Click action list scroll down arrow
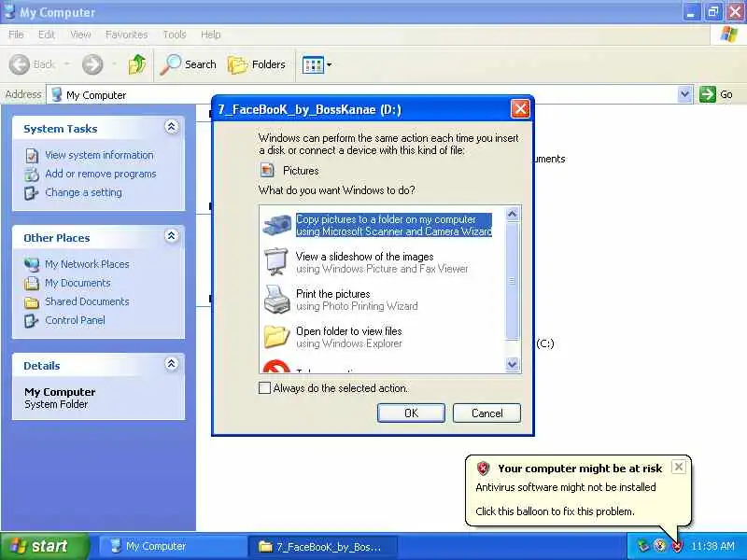747x560 pixels. [512, 364]
